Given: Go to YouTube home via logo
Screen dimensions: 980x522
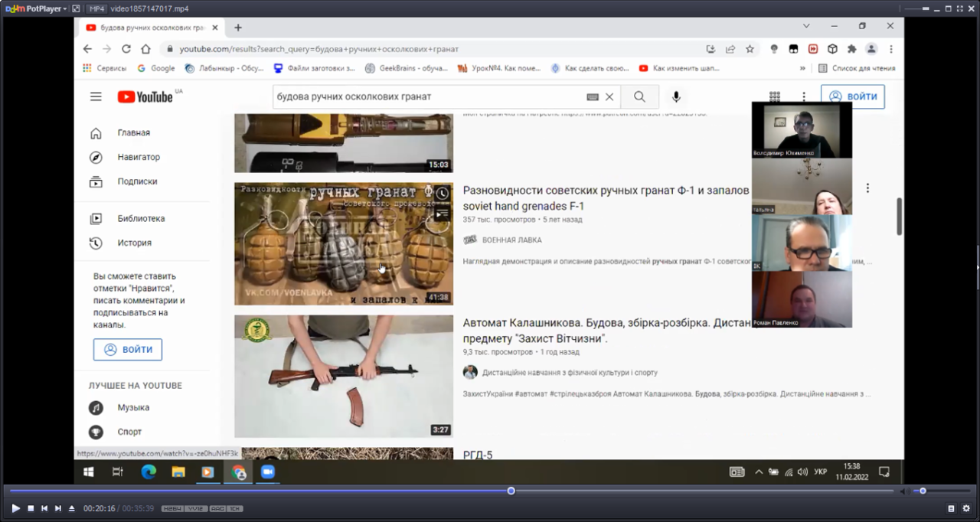Looking at the screenshot, I should click(145, 96).
